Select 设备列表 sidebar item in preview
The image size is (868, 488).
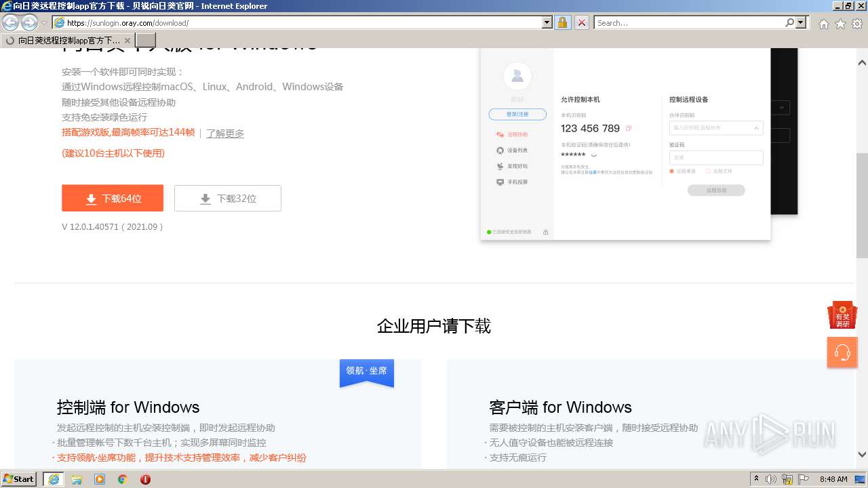[x=513, y=150]
